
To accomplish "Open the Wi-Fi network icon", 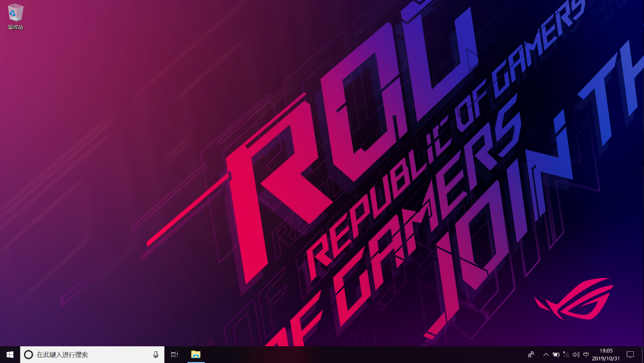I will (x=566, y=354).
